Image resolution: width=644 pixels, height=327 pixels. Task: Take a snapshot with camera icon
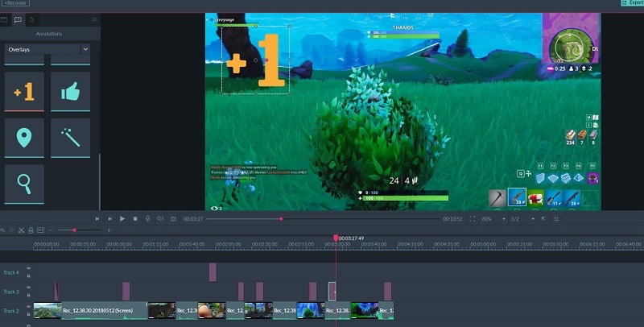click(x=173, y=218)
